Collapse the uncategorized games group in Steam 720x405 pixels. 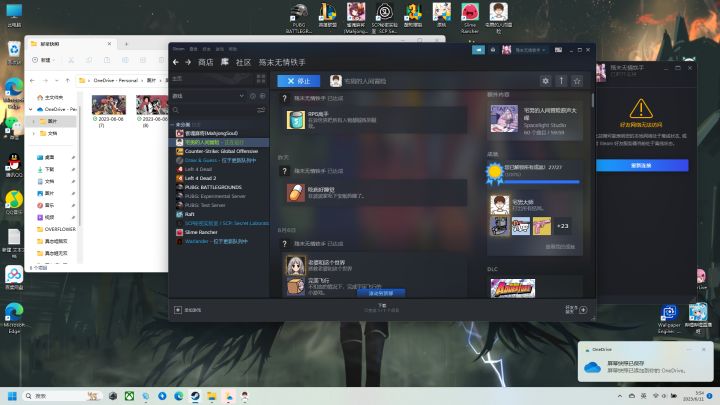coord(172,124)
